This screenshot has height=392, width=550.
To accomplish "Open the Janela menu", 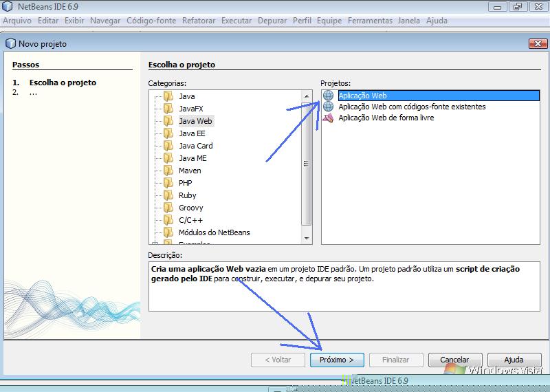I will pyautogui.click(x=408, y=21).
